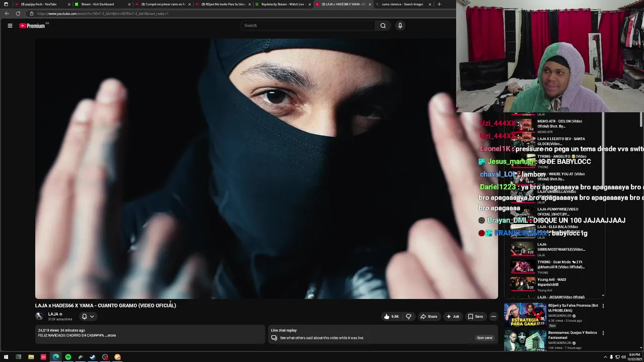This screenshot has width=644, height=362.
Task: Click the main video player area
Action: click(266, 168)
